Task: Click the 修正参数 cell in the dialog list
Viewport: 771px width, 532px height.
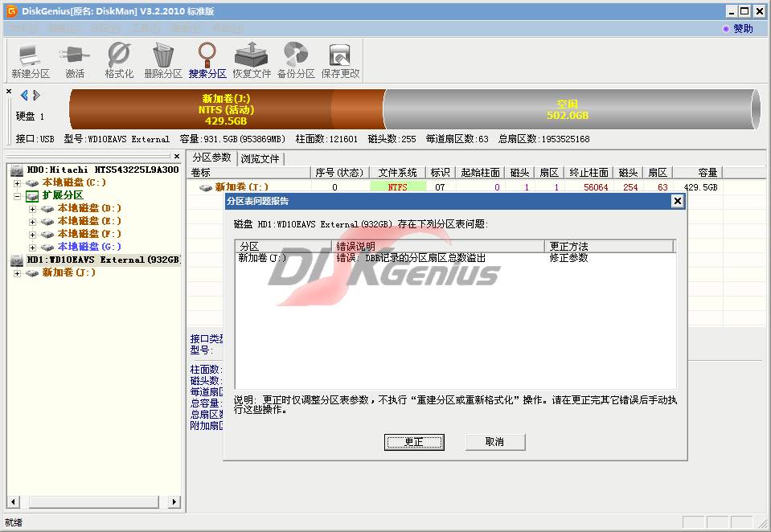Action: 569,258
